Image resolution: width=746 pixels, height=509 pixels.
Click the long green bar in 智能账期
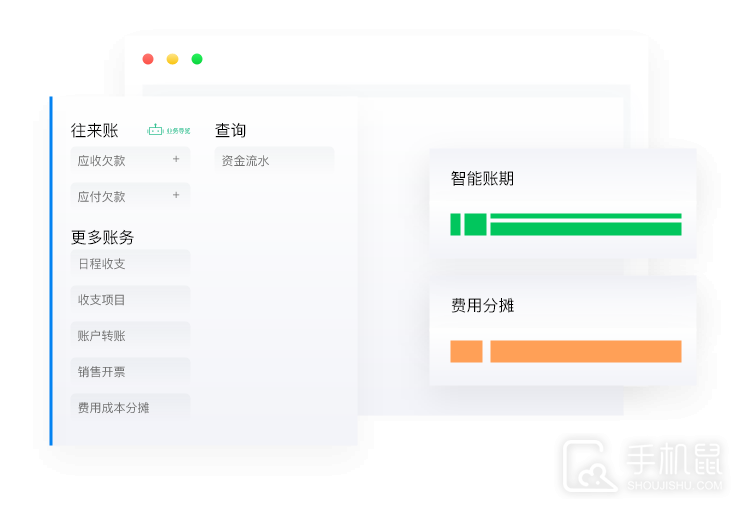click(585, 224)
